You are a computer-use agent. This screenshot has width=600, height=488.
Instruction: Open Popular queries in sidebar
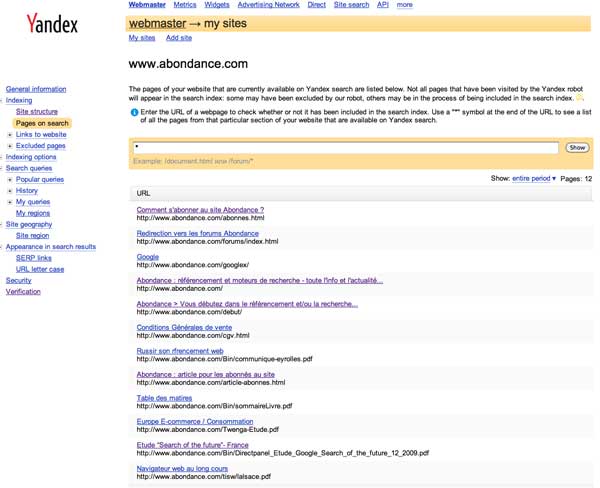40,180
